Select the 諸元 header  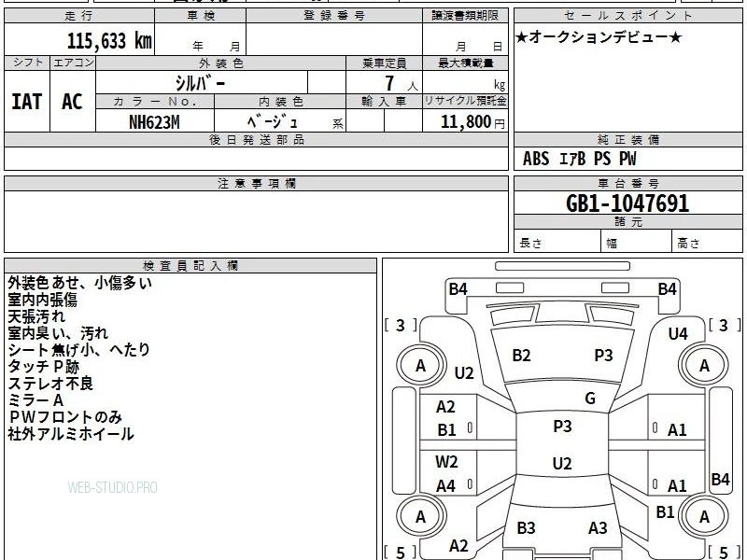click(627, 222)
